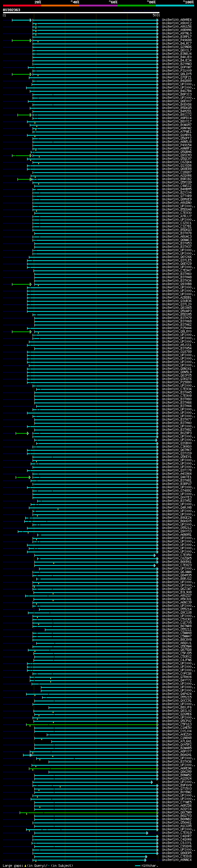Select hit label UniRef100_Q4KTE1
This screenshot has height=868, width=197.
(176, 477)
